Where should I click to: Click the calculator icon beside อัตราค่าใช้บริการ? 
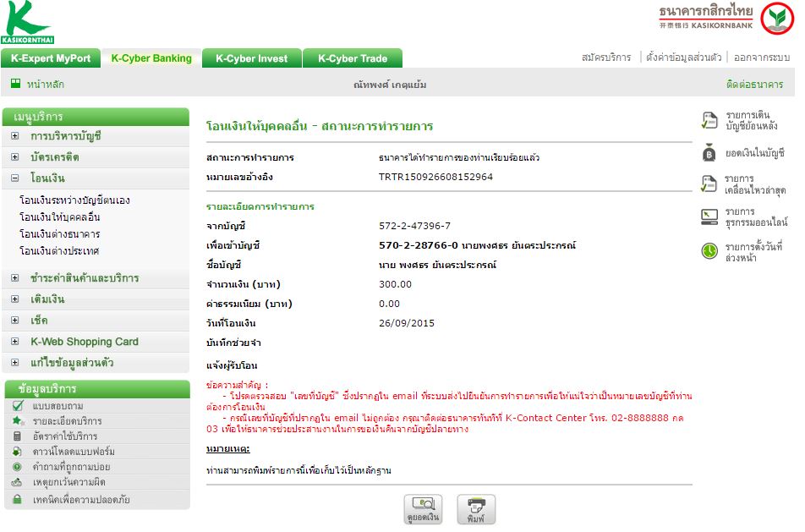point(17,436)
